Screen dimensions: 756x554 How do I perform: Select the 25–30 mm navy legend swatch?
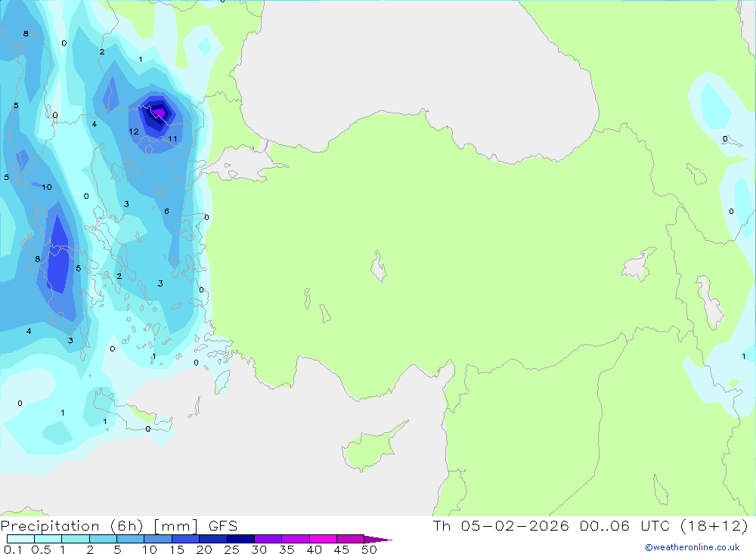point(240,539)
